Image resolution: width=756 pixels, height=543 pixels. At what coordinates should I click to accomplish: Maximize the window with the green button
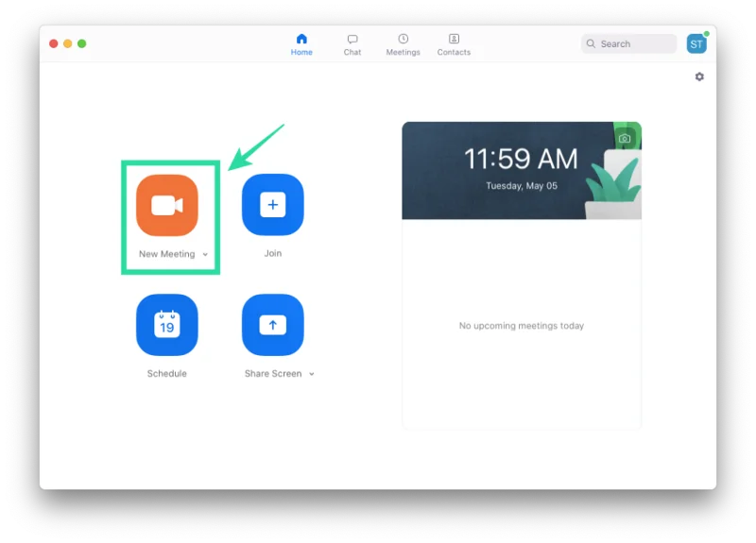pos(82,43)
